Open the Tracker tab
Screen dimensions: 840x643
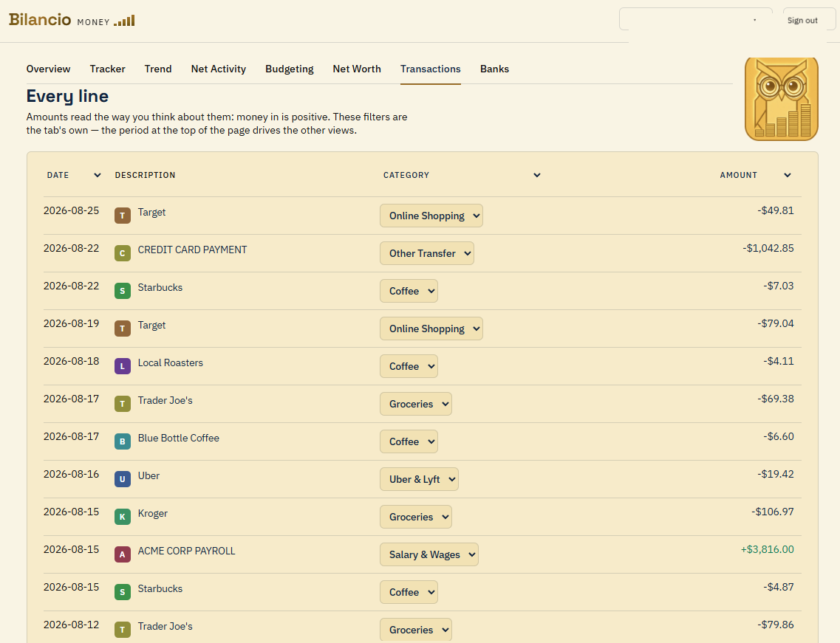[108, 69]
